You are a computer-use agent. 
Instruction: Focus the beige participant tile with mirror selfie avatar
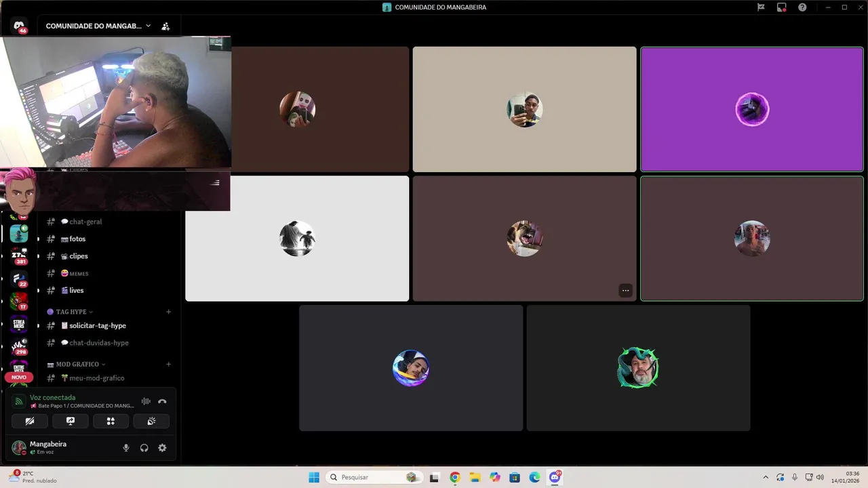[524, 109]
